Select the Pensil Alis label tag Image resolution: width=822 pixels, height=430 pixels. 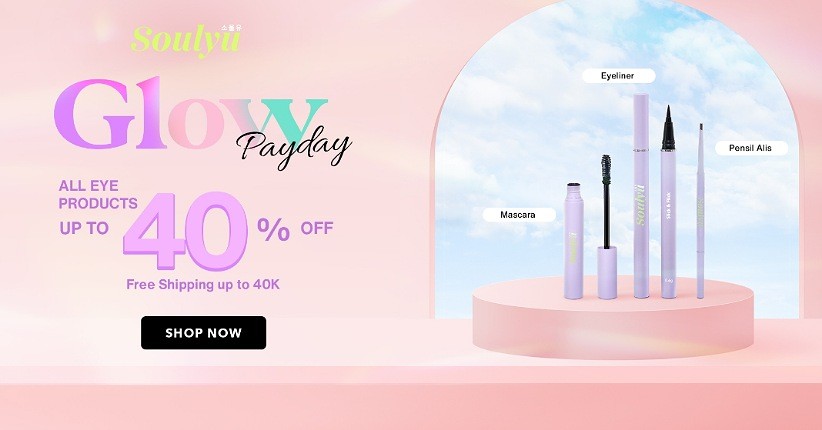point(751,148)
